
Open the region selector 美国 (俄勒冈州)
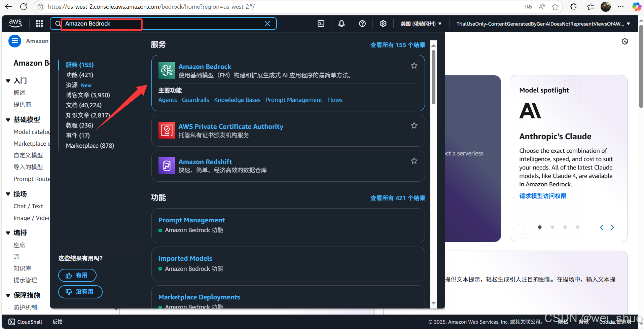click(x=421, y=24)
